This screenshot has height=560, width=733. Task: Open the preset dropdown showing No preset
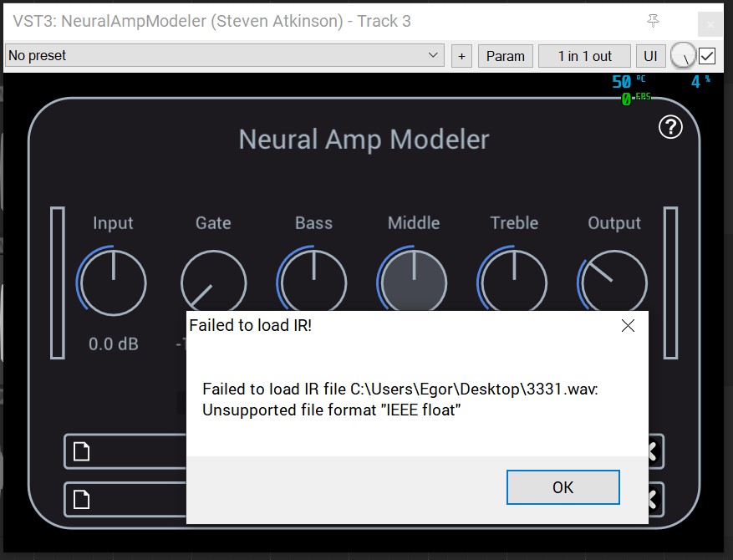(x=224, y=56)
